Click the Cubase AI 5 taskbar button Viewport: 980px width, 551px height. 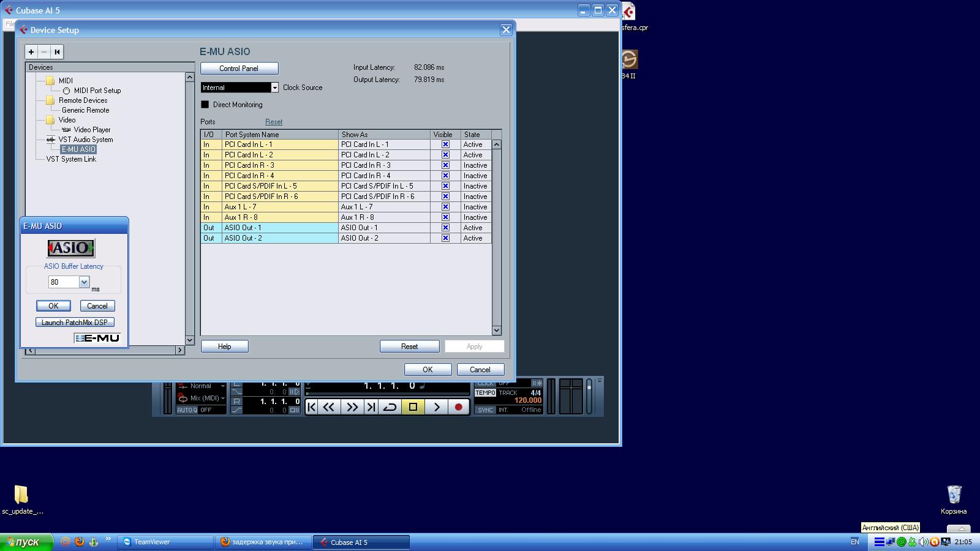coord(361,542)
